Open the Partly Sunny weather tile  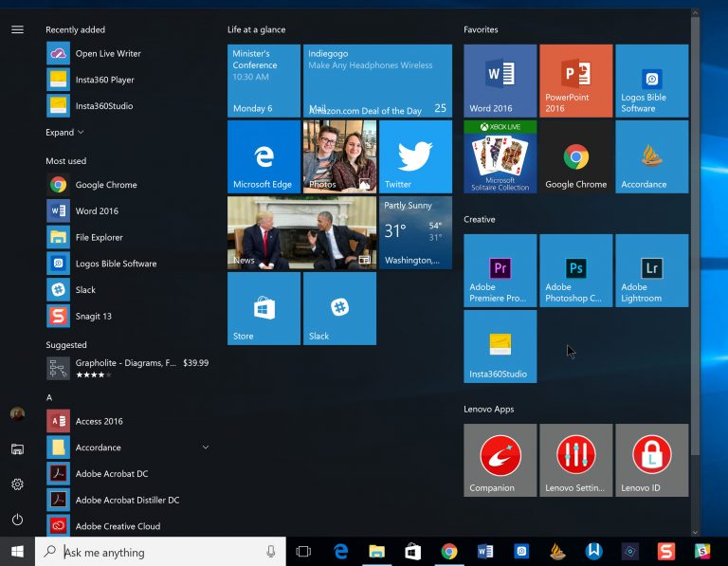point(415,232)
